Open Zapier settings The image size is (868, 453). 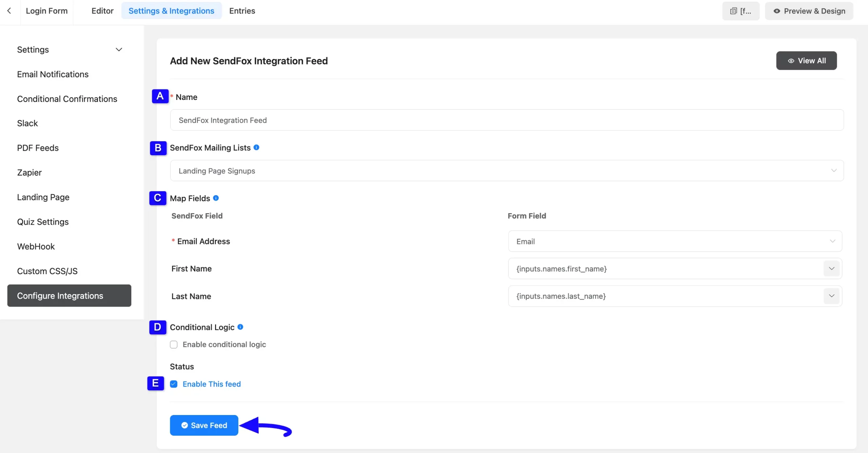point(29,172)
